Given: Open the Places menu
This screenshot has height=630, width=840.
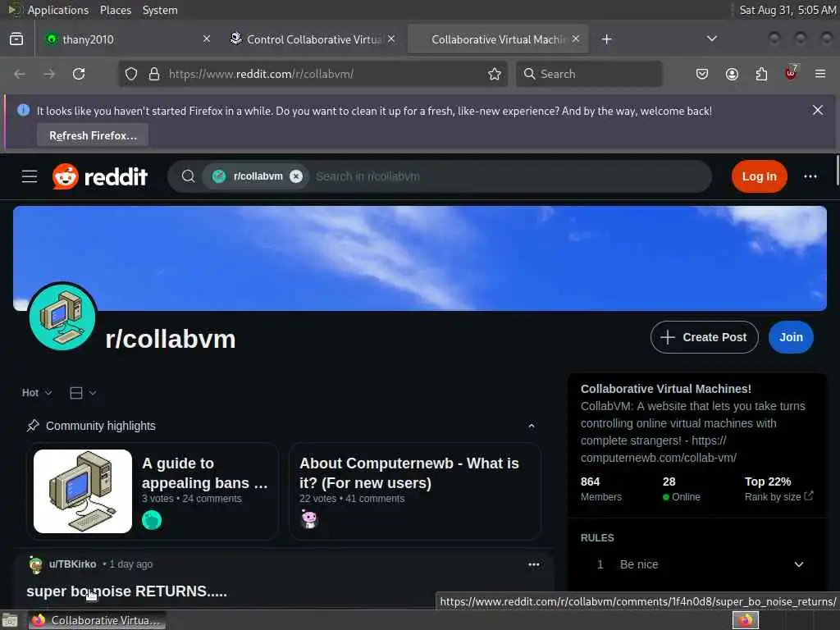Looking at the screenshot, I should (115, 10).
